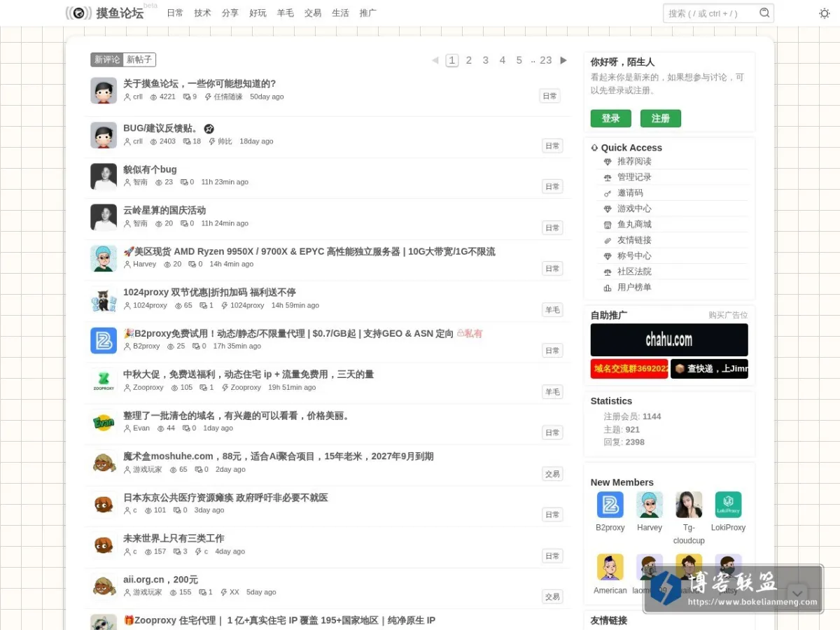
Task: Toggle the light/dark theme sun icon
Action: click(x=825, y=13)
